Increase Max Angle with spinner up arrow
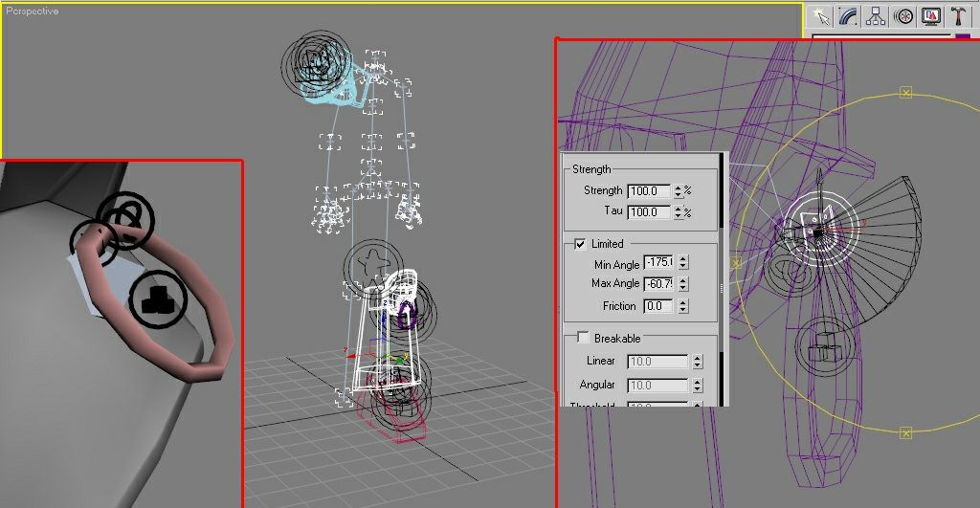 pyautogui.click(x=683, y=280)
